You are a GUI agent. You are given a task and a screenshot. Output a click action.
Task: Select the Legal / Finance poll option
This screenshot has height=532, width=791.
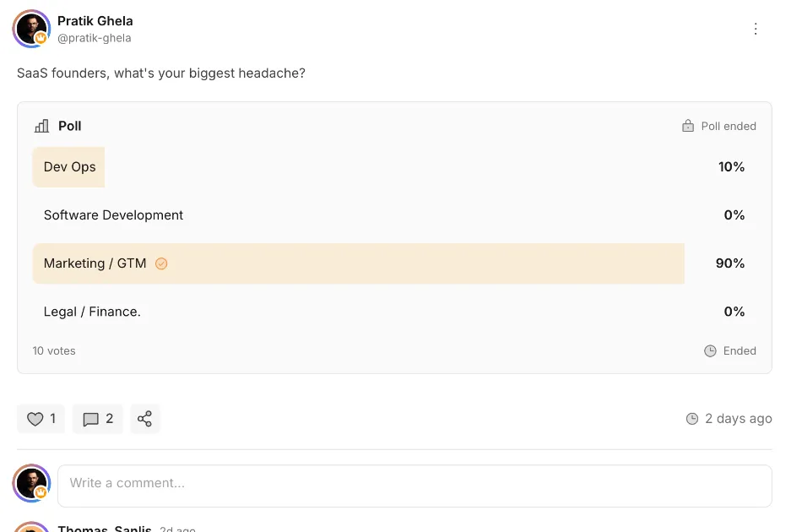click(x=92, y=312)
